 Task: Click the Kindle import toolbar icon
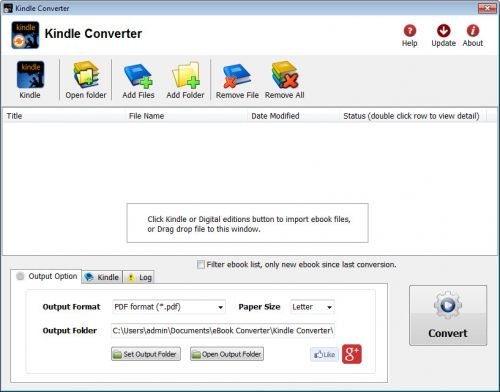pyautogui.click(x=30, y=74)
